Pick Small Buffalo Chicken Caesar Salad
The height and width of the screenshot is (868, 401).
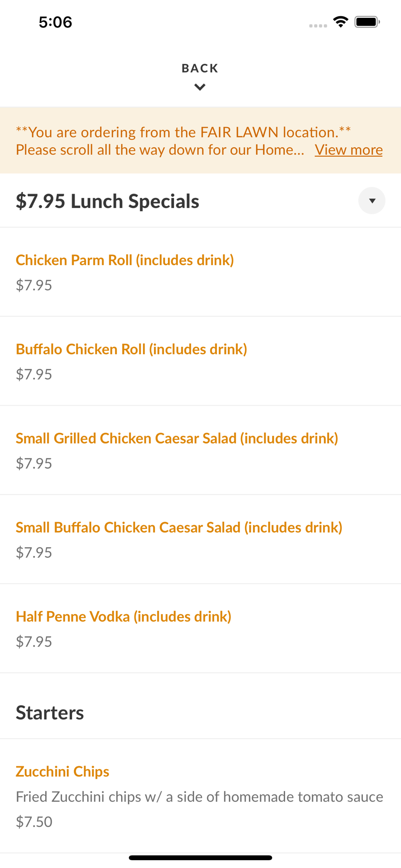(179, 527)
